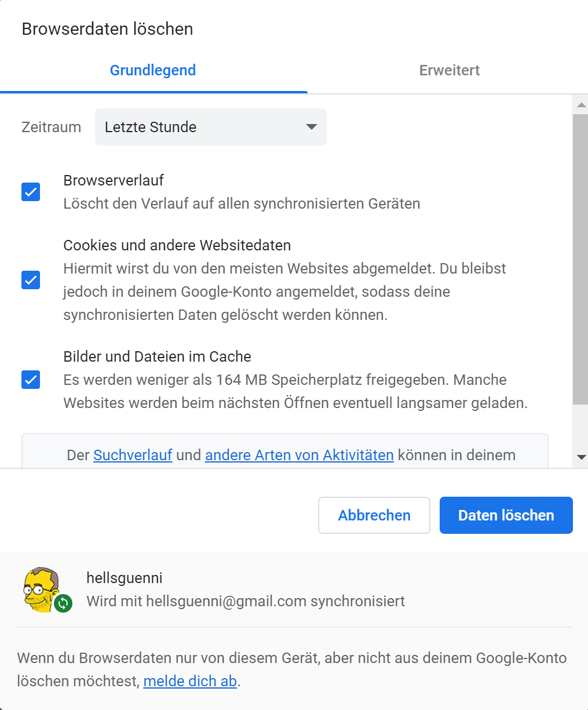588x710 pixels.
Task: Click the green sync badge icon
Action: [x=63, y=603]
